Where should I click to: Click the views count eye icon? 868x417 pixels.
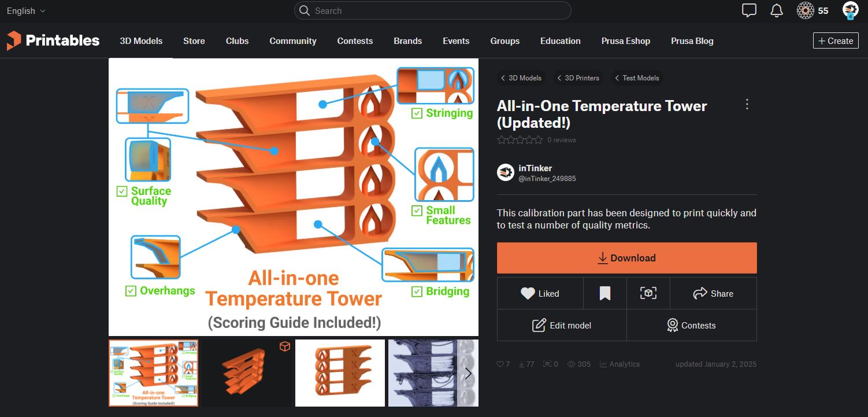click(571, 364)
